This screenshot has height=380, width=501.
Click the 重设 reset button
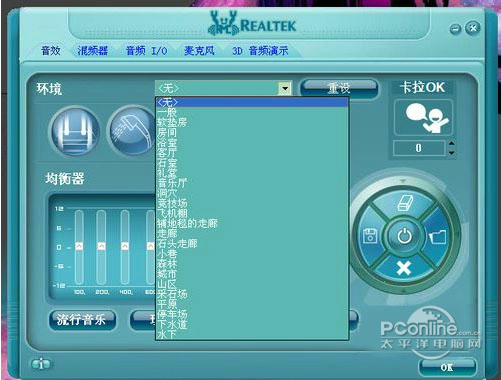pyautogui.click(x=339, y=89)
